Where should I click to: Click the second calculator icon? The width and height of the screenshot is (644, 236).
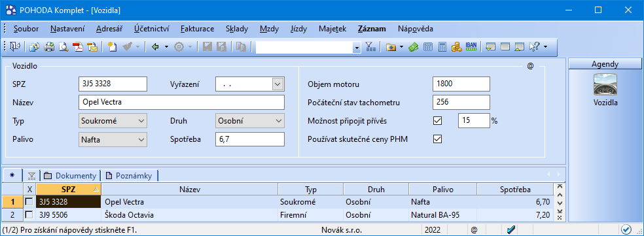pos(442,47)
